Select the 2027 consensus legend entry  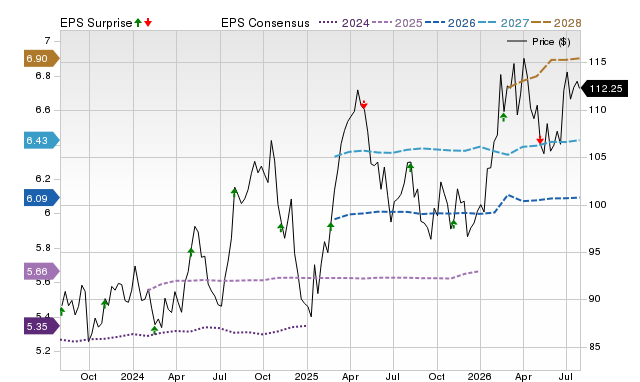(503, 23)
